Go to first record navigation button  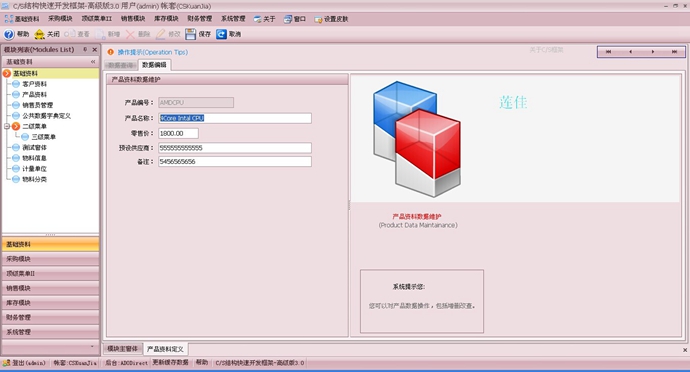click(x=608, y=52)
